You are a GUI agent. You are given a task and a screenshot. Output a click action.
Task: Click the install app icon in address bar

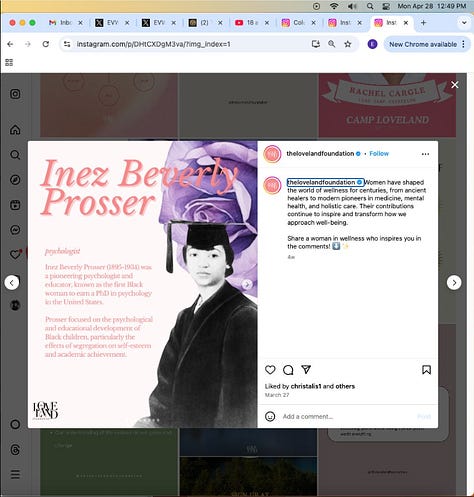coord(315,44)
